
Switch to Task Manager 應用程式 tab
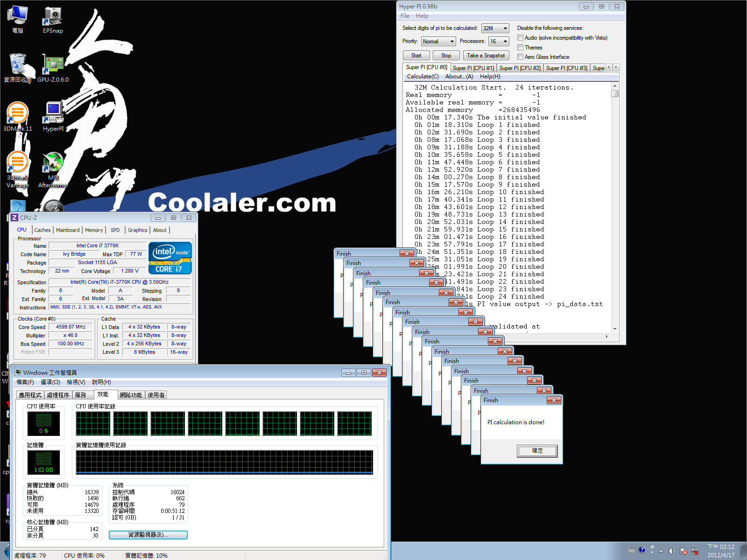30,395
